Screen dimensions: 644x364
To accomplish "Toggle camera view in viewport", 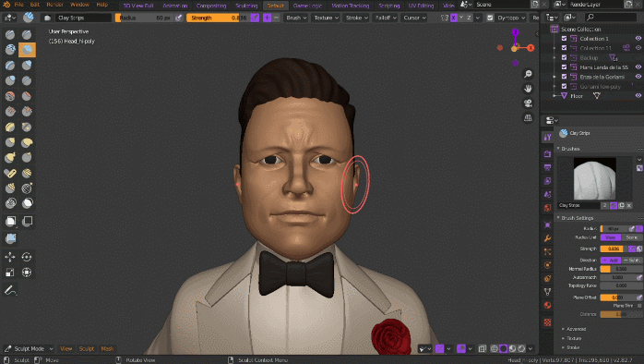I will pyautogui.click(x=528, y=103).
